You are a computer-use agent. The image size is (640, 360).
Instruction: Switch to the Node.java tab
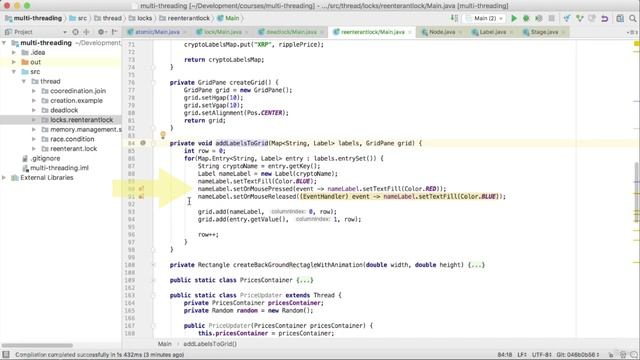[442, 32]
